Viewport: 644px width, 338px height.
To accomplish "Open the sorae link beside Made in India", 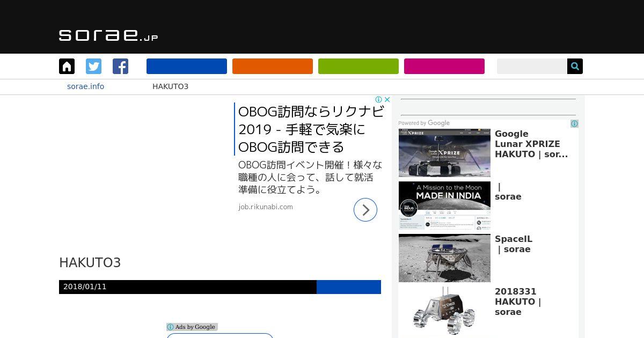I will (x=508, y=192).
